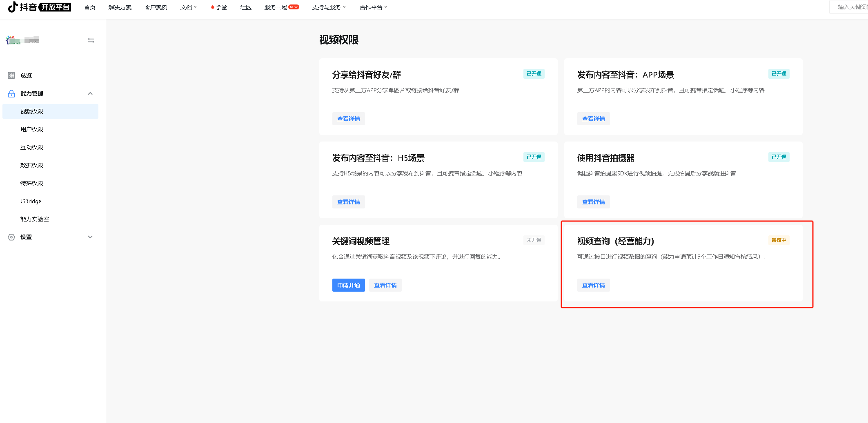This screenshot has width=868, height=423.
Task: View details of 视频查询（经营能力）
Action: point(593,285)
